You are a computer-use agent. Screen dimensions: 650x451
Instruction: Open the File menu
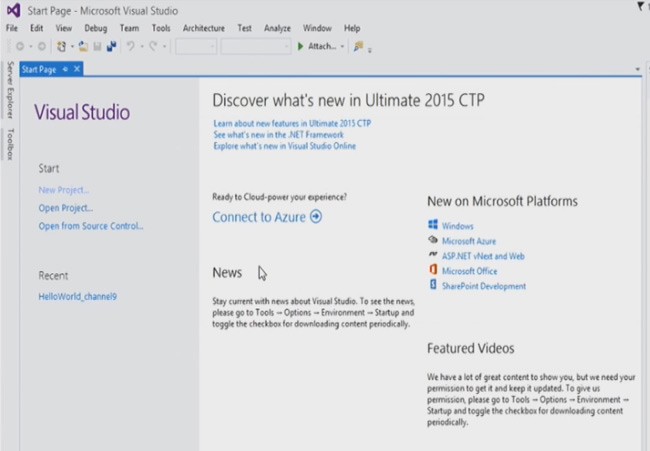[x=12, y=28]
